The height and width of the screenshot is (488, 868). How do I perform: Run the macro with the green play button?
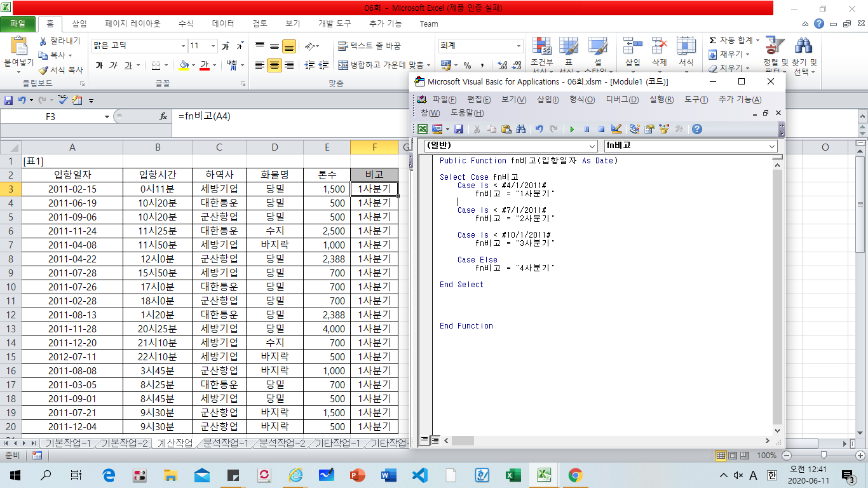pos(572,129)
